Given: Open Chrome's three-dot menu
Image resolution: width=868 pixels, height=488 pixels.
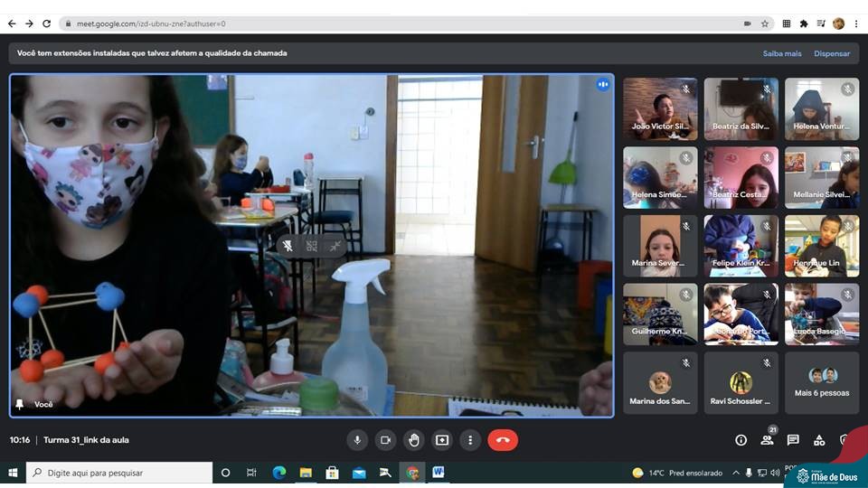Looking at the screenshot, I should [855, 23].
